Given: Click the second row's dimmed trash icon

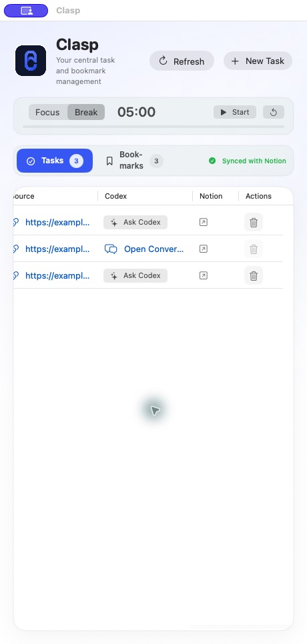Looking at the screenshot, I should (254, 249).
